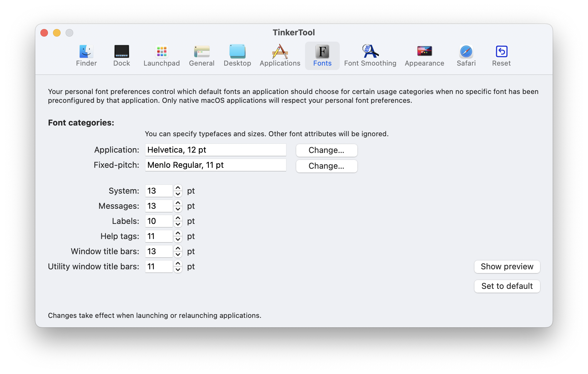Go to Applications pane
The image size is (588, 374).
click(280, 56)
